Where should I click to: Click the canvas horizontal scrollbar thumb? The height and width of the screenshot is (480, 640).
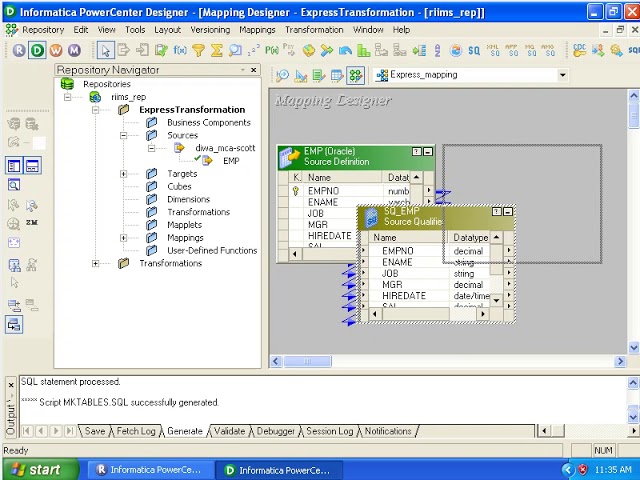coord(307,361)
